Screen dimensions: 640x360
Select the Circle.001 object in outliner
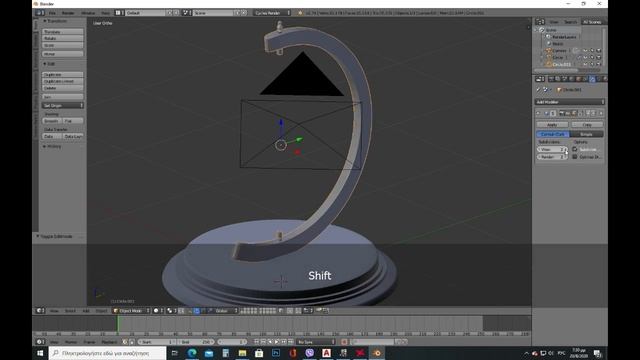point(561,64)
